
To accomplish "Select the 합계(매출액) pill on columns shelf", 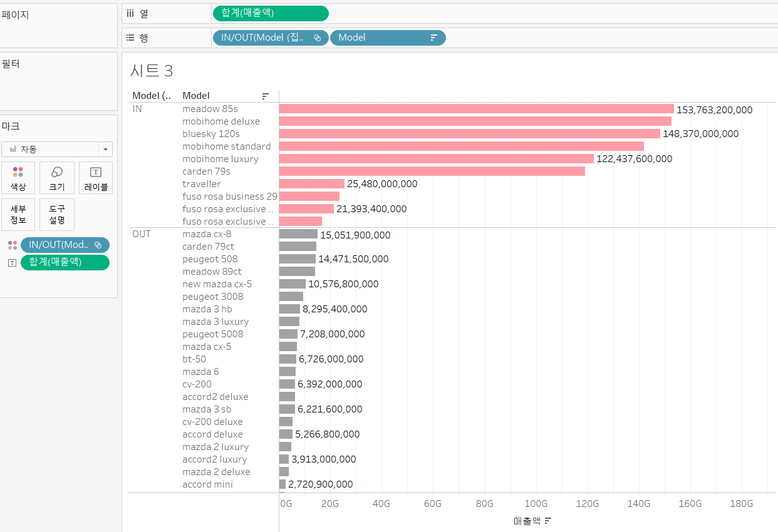I will pos(271,13).
